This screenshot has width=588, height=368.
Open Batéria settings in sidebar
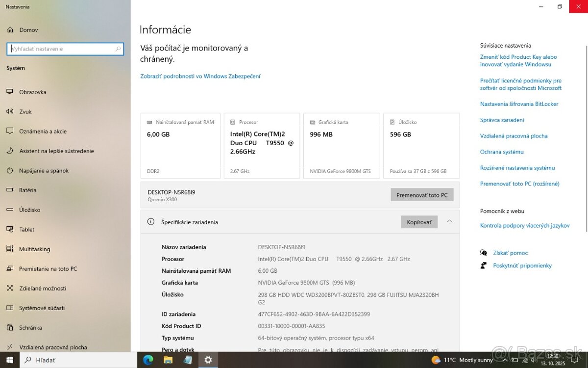(x=27, y=190)
